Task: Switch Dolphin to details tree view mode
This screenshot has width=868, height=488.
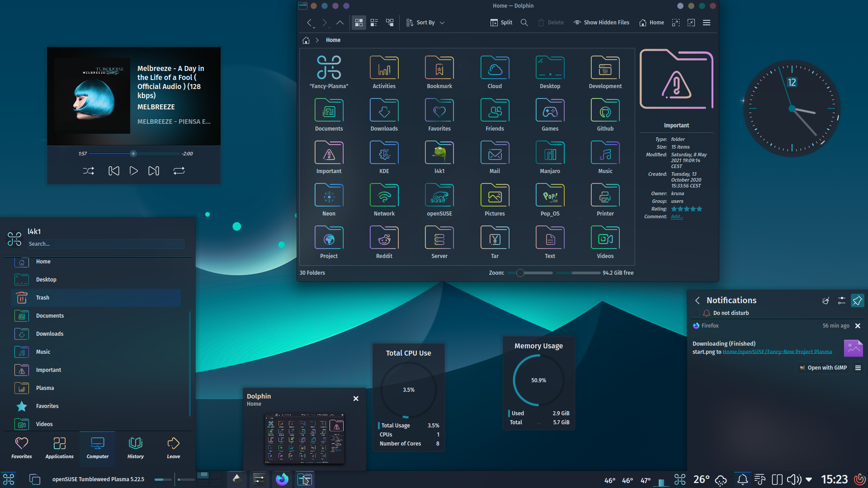Action: pos(390,23)
